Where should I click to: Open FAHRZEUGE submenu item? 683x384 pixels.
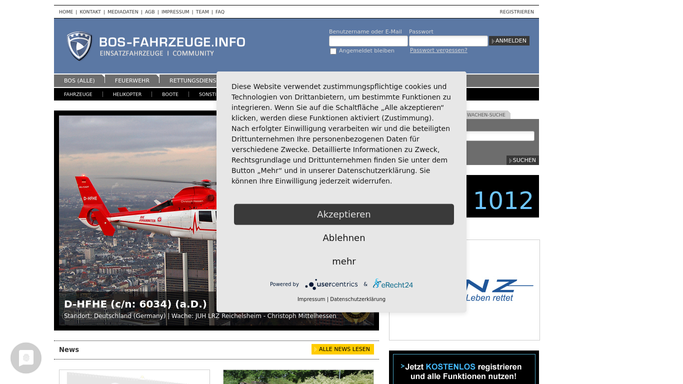(x=78, y=94)
